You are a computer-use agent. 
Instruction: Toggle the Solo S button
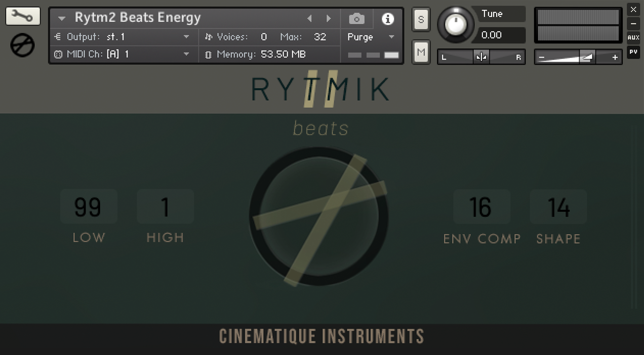(421, 20)
